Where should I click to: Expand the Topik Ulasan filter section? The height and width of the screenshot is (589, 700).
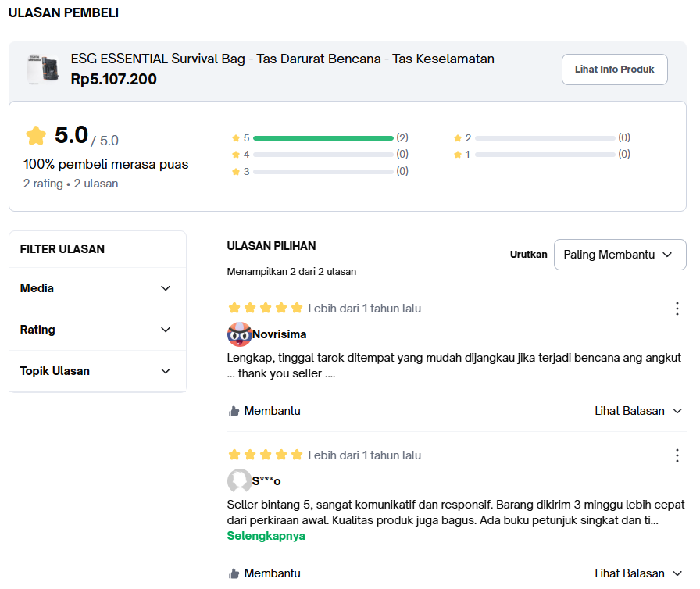point(97,371)
